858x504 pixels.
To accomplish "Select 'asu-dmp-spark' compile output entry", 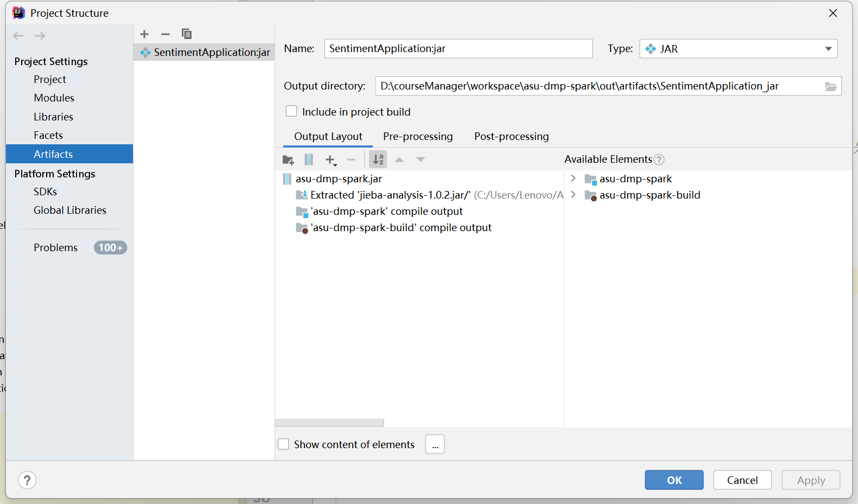I will [379, 211].
